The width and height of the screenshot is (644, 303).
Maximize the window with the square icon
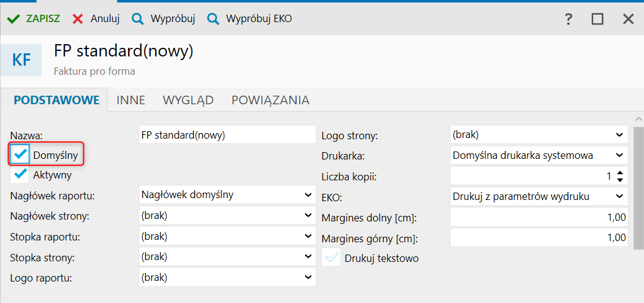pyautogui.click(x=597, y=19)
